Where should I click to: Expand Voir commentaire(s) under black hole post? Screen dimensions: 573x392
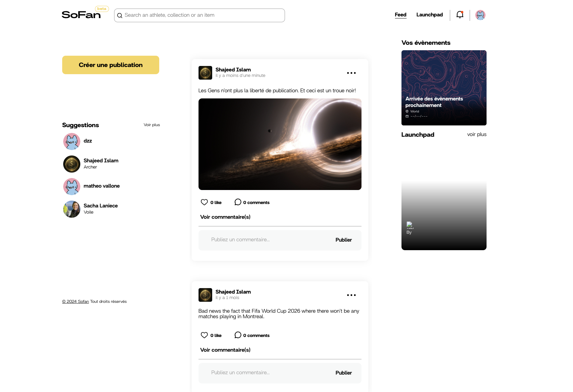[x=225, y=217]
